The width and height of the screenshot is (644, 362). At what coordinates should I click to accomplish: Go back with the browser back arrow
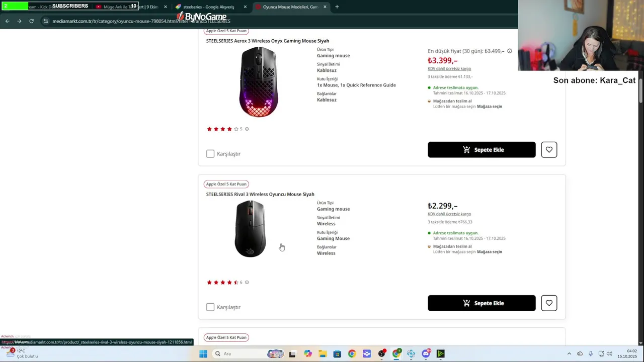coord(7,21)
